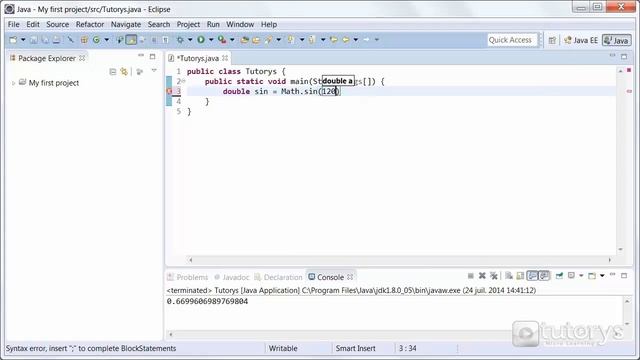Click the Clear Console icon
The height and width of the screenshot is (360, 640).
tap(509, 276)
